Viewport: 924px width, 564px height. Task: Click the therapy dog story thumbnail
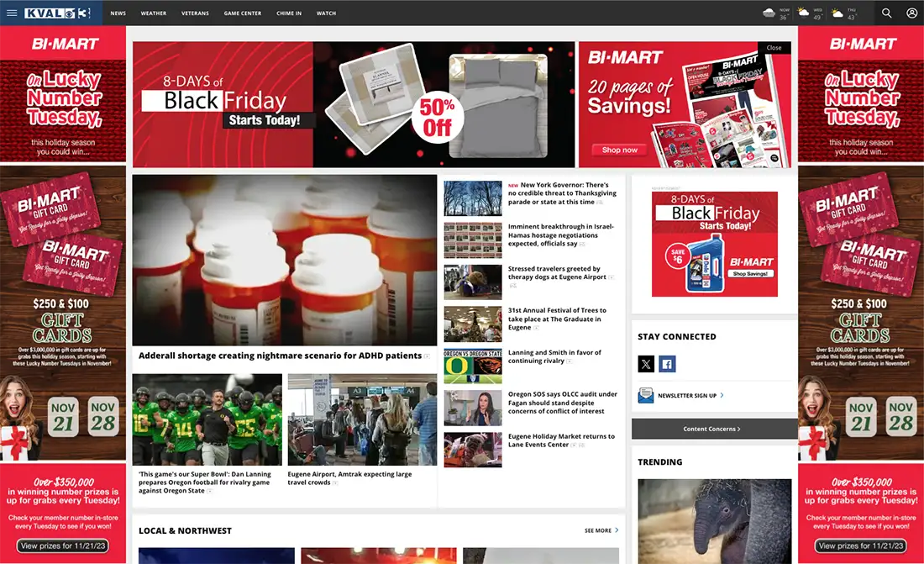(x=473, y=282)
